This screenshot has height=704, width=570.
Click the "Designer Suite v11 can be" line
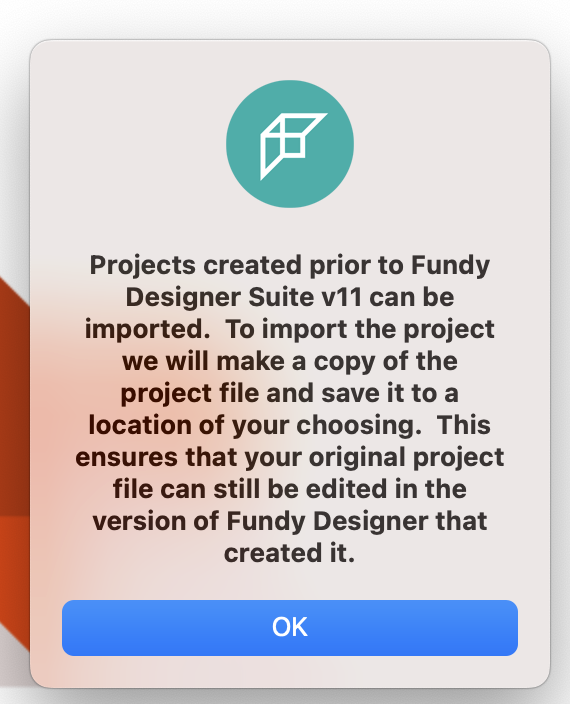pyautogui.click(x=290, y=297)
